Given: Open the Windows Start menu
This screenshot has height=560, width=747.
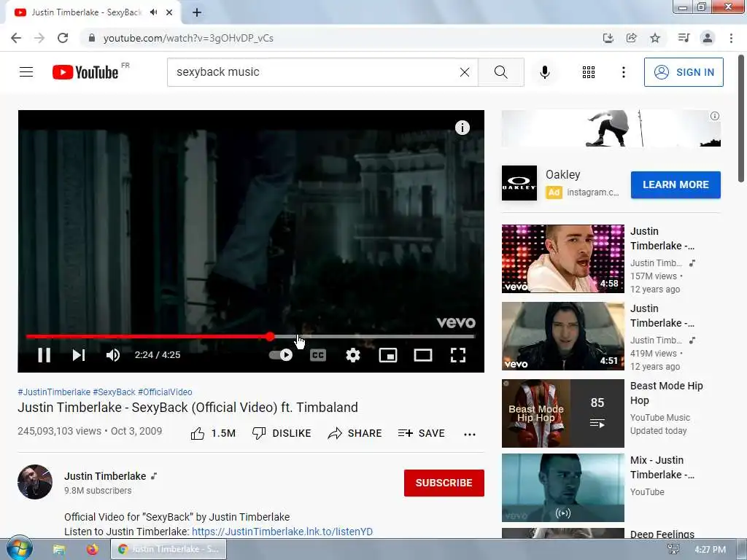Looking at the screenshot, I should pyautogui.click(x=19, y=548).
